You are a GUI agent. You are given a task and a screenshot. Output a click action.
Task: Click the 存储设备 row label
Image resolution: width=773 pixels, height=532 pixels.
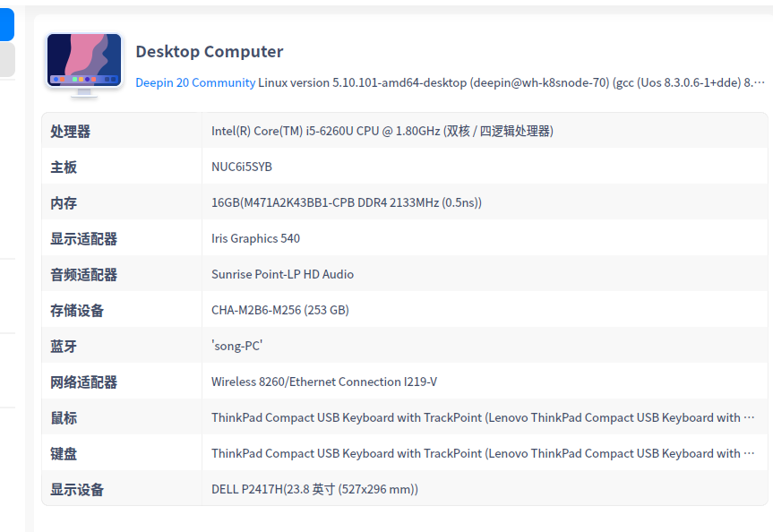click(x=77, y=311)
